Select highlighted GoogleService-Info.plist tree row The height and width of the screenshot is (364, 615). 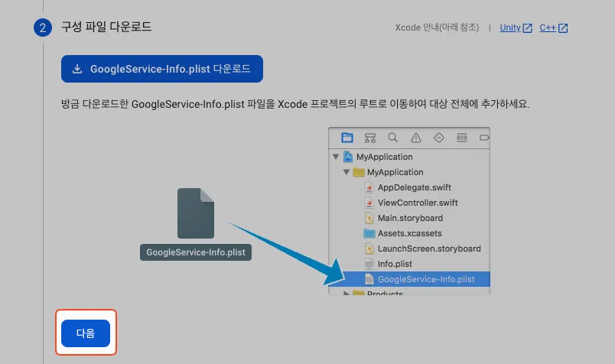[409, 279]
